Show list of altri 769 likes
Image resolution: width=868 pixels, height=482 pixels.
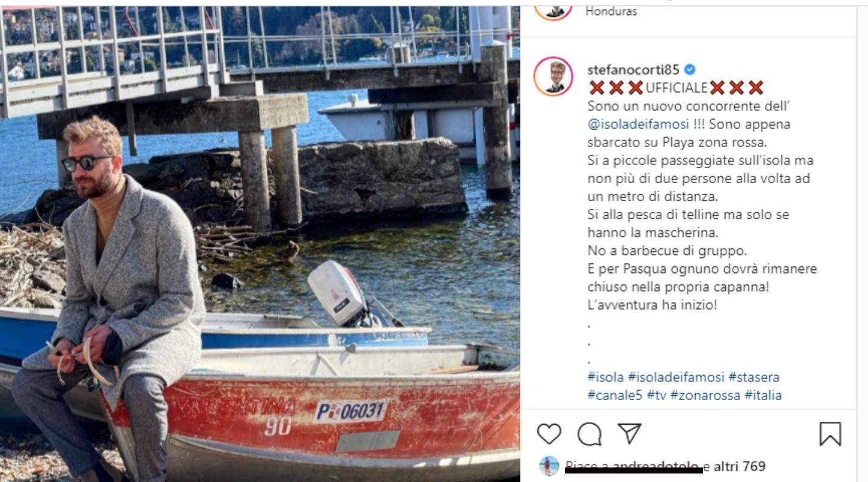pos(739,466)
